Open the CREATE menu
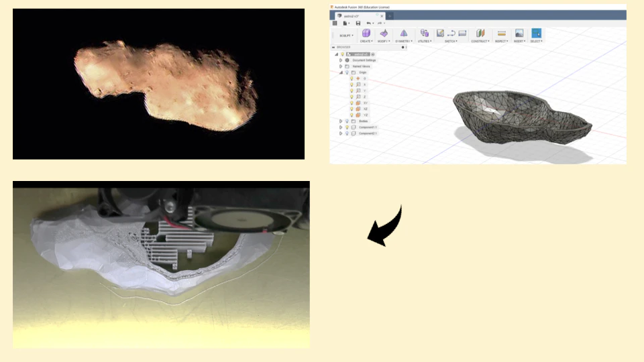 tap(366, 42)
